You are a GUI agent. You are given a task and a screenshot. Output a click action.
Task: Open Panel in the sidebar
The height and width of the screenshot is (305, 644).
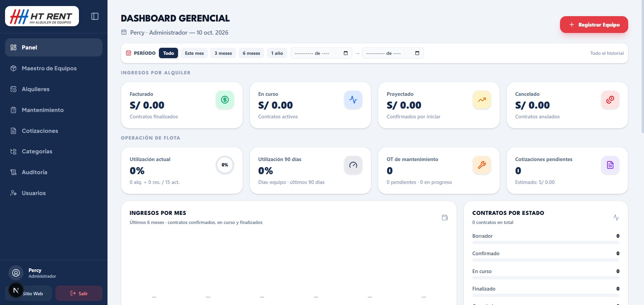pos(54,47)
